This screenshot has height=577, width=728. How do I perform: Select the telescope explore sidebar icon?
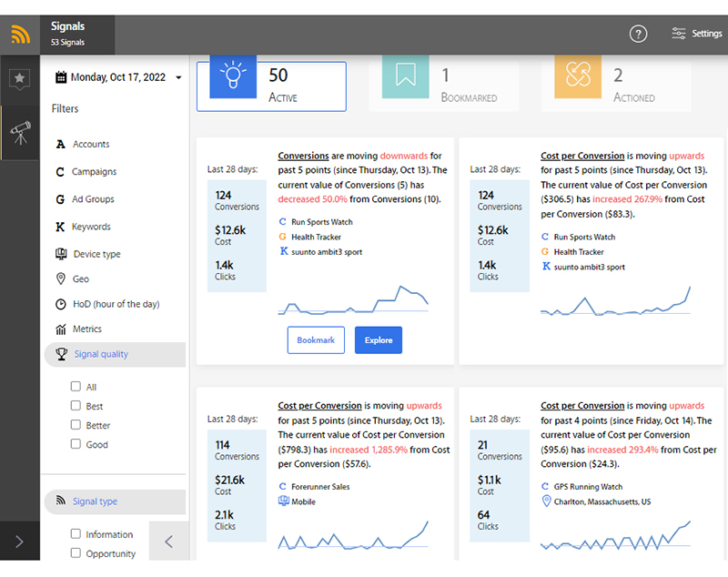pos(19,133)
